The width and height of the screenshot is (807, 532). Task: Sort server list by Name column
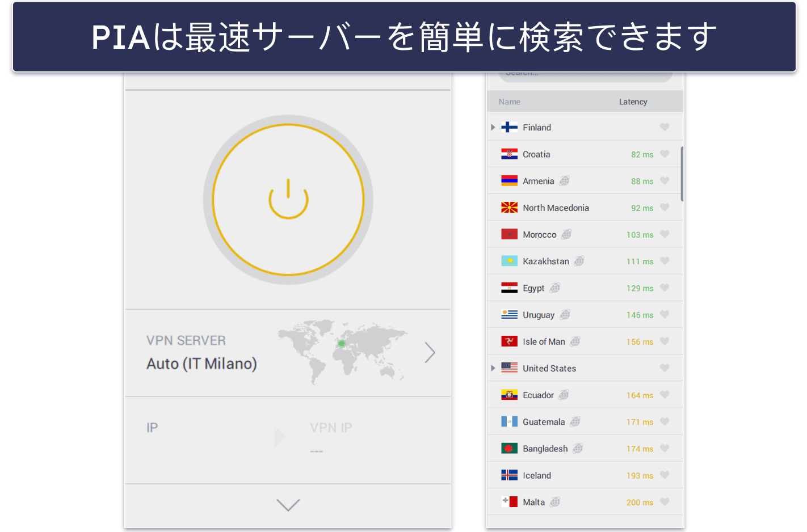(x=510, y=102)
